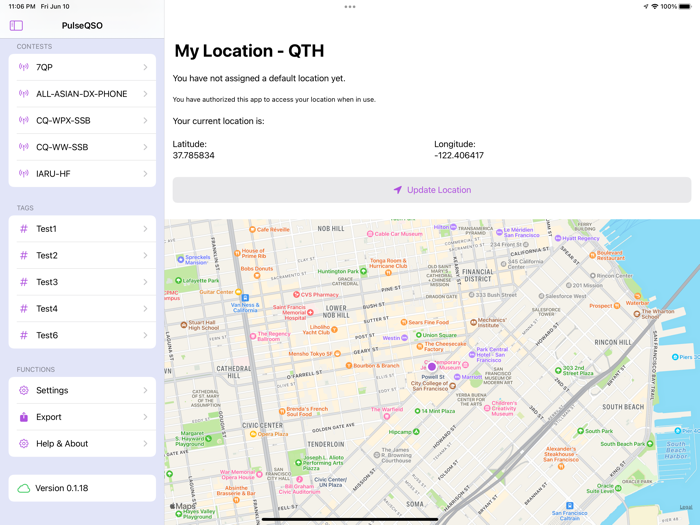Click the purple current location dot on map
The width and height of the screenshot is (700, 525).
pos(432,367)
